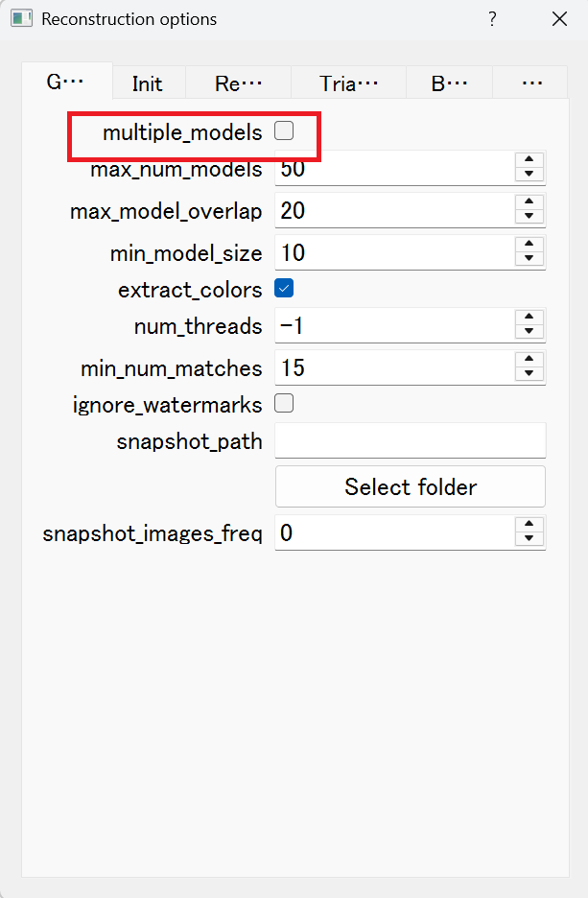Click the Select folder button
The height and width of the screenshot is (898, 588).
pos(411,486)
